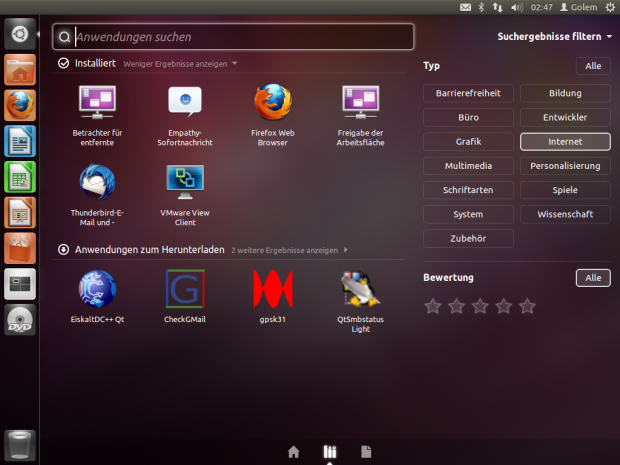Image resolution: width=620 pixels, height=465 pixels.
Task: Select gpsk31 download app
Action: click(273, 297)
